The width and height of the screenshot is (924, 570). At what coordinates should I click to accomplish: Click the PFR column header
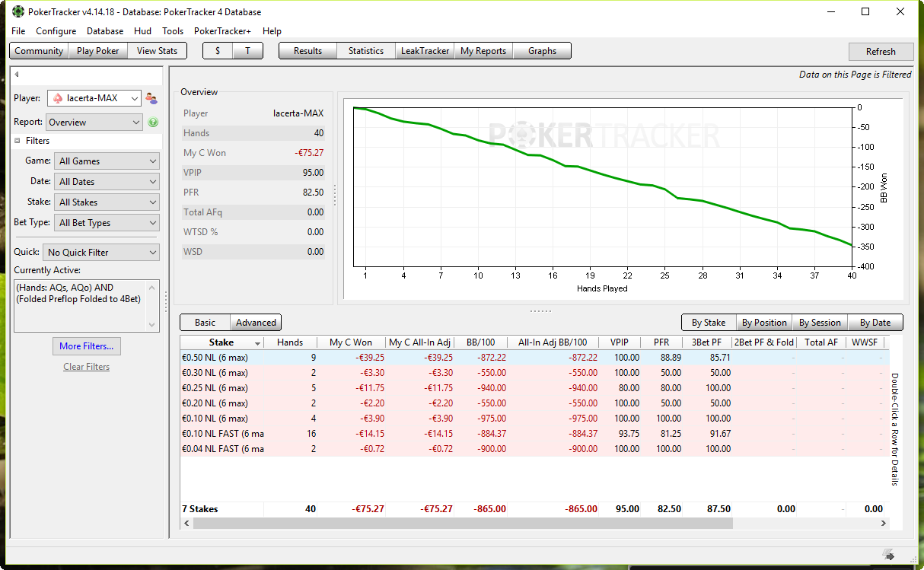[x=661, y=342]
